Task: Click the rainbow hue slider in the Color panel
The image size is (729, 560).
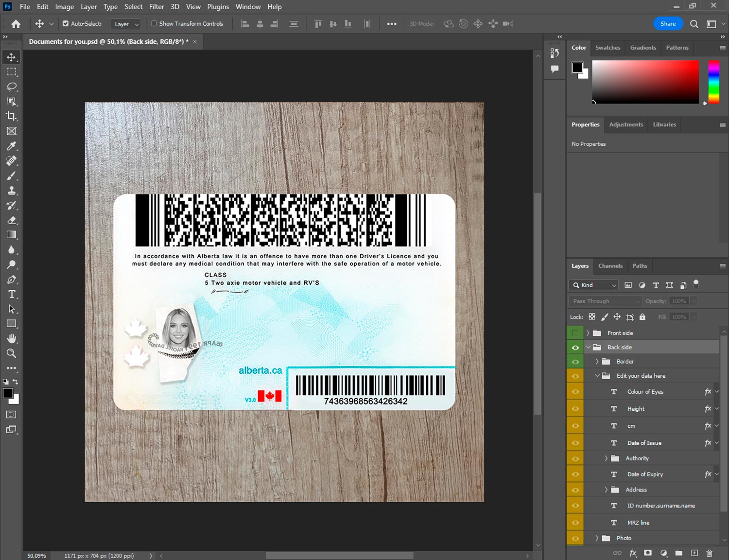Action: pyautogui.click(x=713, y=81)
